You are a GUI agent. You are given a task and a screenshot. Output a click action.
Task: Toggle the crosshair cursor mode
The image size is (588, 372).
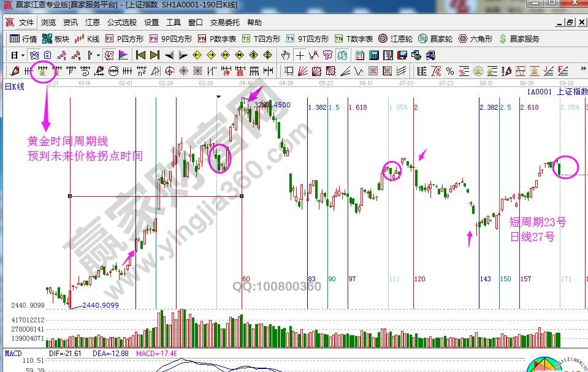(300, 55)
